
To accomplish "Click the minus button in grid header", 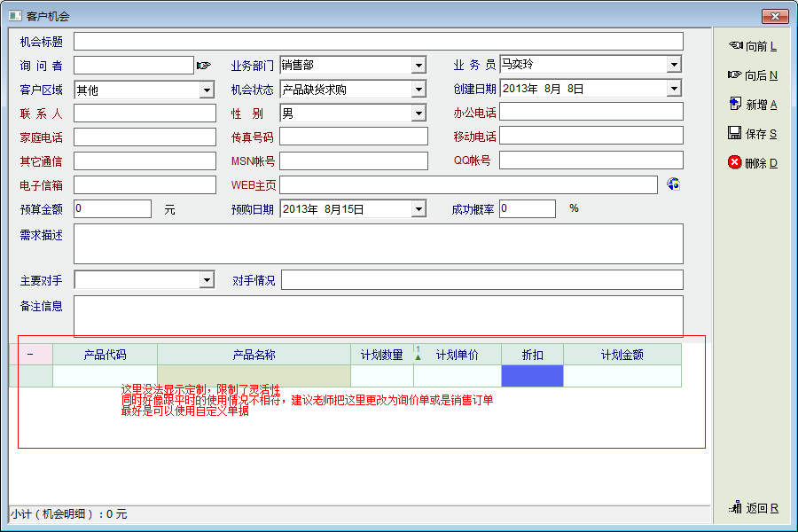I will click(x=30, y=355).
